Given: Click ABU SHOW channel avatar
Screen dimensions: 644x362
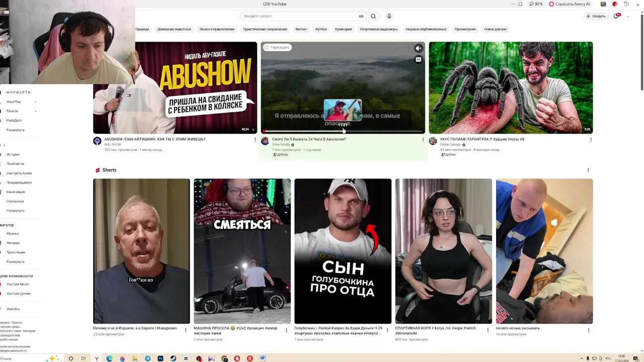Looking at the screenshot, I should (x=97, y=141).
